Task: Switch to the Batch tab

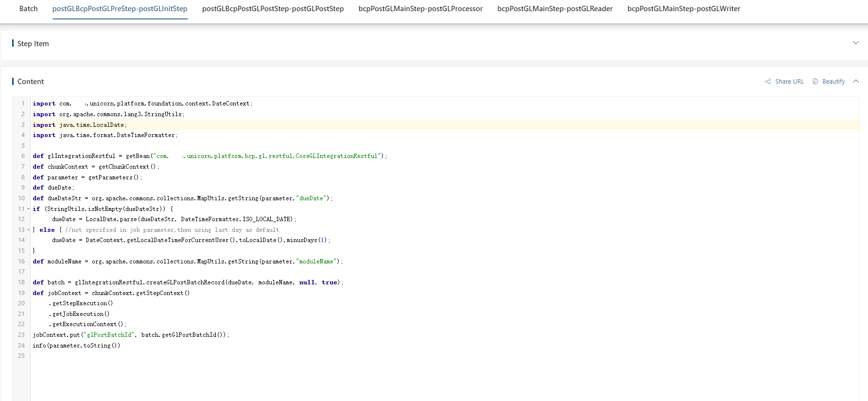Action: [28, 9]
